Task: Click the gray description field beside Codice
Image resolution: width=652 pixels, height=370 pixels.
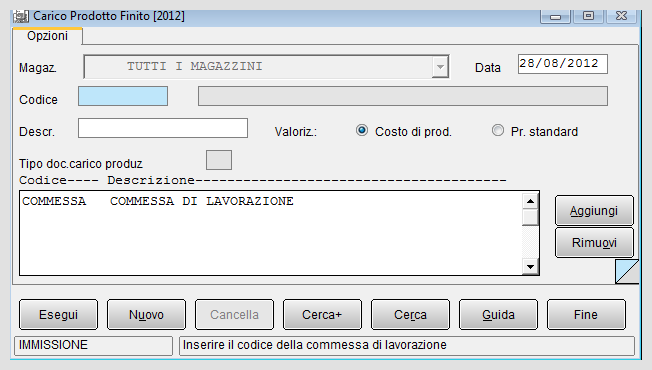Action: click(403, 96)
